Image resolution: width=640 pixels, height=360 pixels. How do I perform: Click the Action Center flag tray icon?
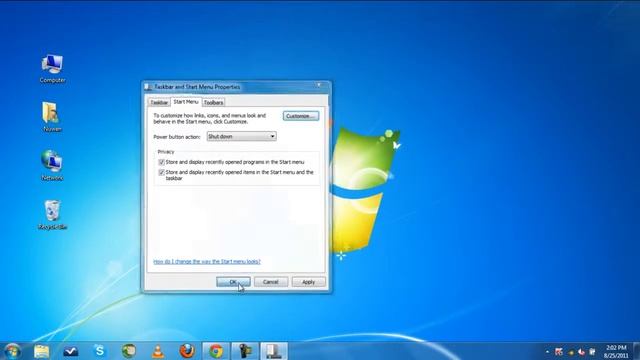coord(559,351)
